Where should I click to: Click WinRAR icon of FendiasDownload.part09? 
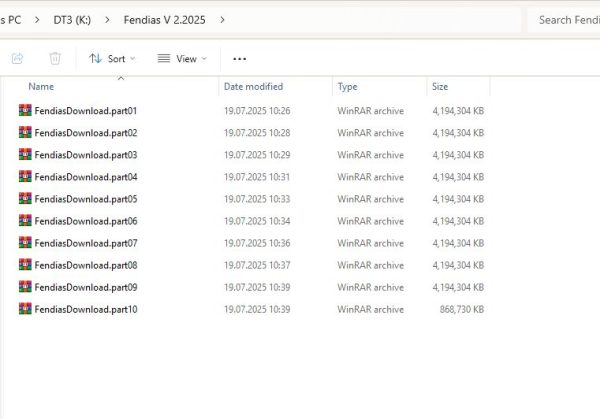(25, 287)
